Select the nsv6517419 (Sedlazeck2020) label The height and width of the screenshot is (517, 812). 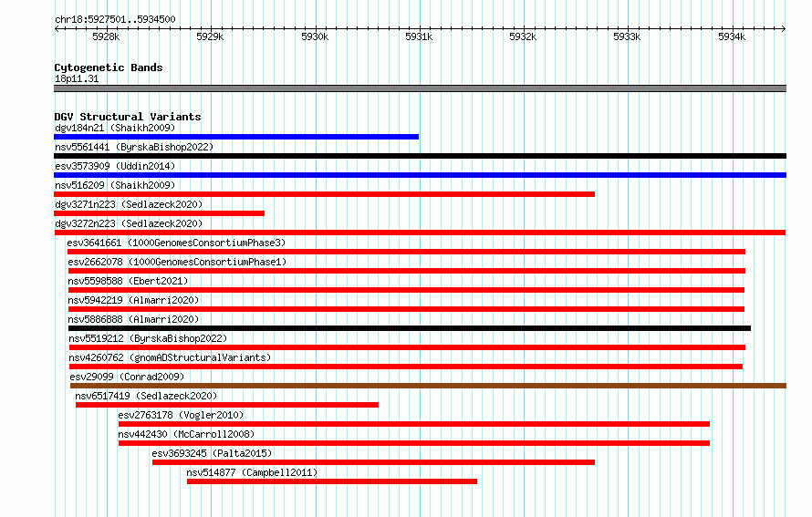[146, 396]
